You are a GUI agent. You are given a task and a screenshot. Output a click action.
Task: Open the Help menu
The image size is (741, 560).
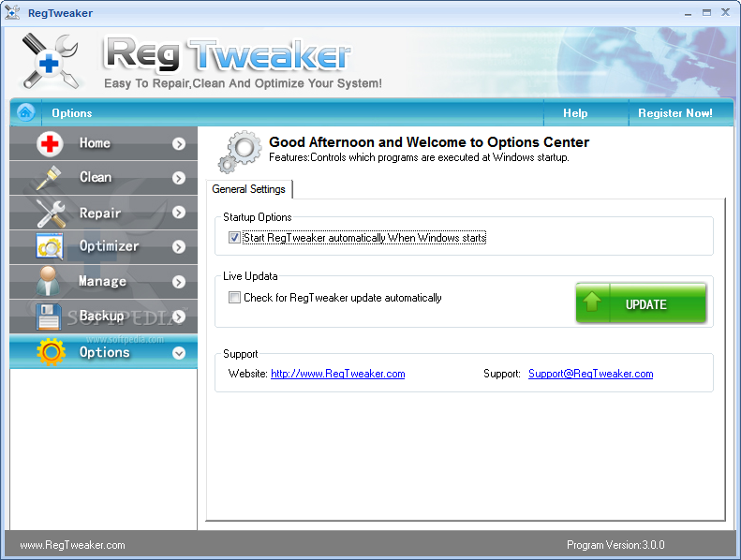click(x=575, y=113)
